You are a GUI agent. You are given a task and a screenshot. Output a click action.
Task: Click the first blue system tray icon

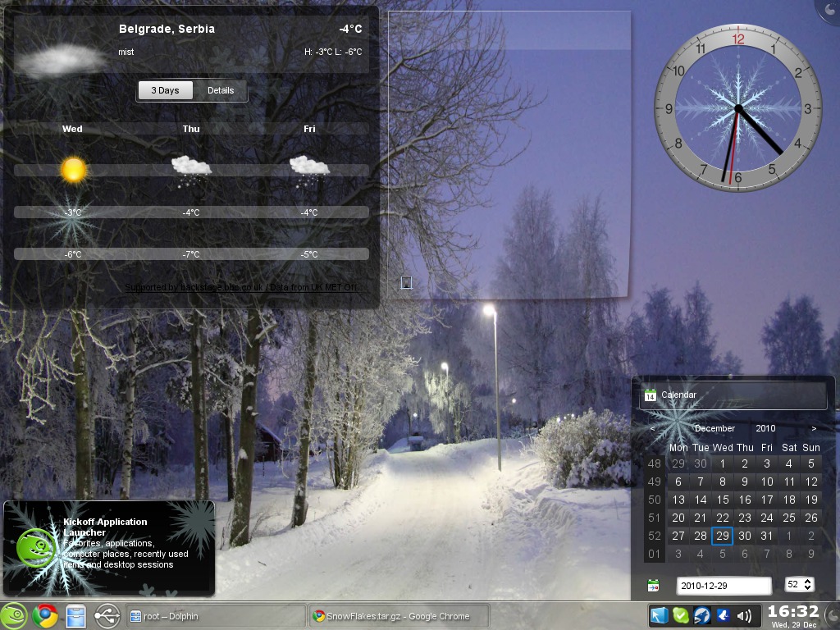[659, 615]
